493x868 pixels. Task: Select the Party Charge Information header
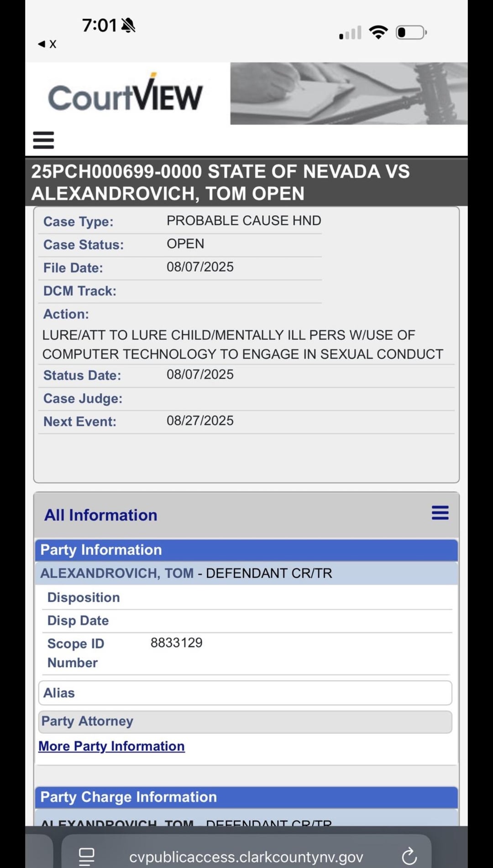246,797
